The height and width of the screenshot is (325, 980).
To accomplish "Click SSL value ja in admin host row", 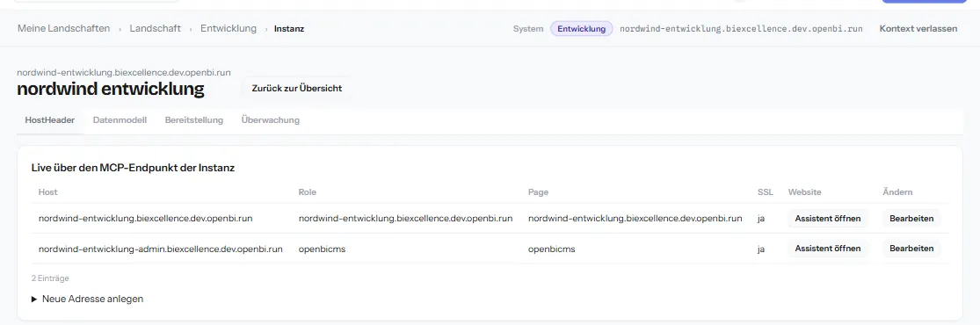I will (761, 249).
